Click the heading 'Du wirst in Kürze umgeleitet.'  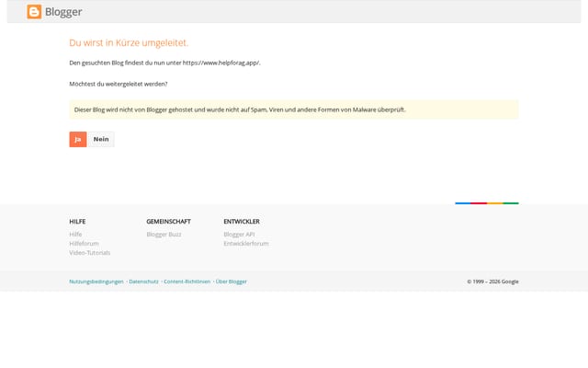click(129, 43)
